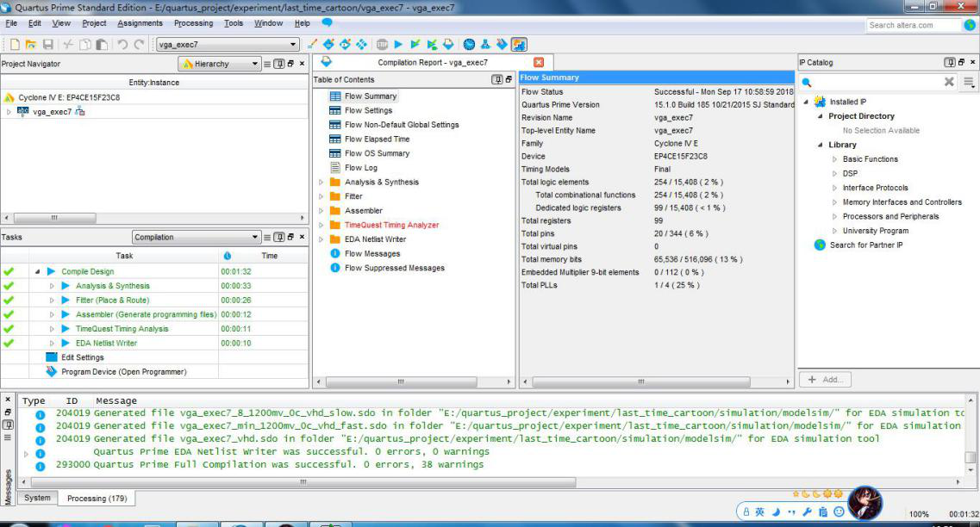Close the Project Navigator panel
This screenshot has height=527, width=980.
point(302,64)
